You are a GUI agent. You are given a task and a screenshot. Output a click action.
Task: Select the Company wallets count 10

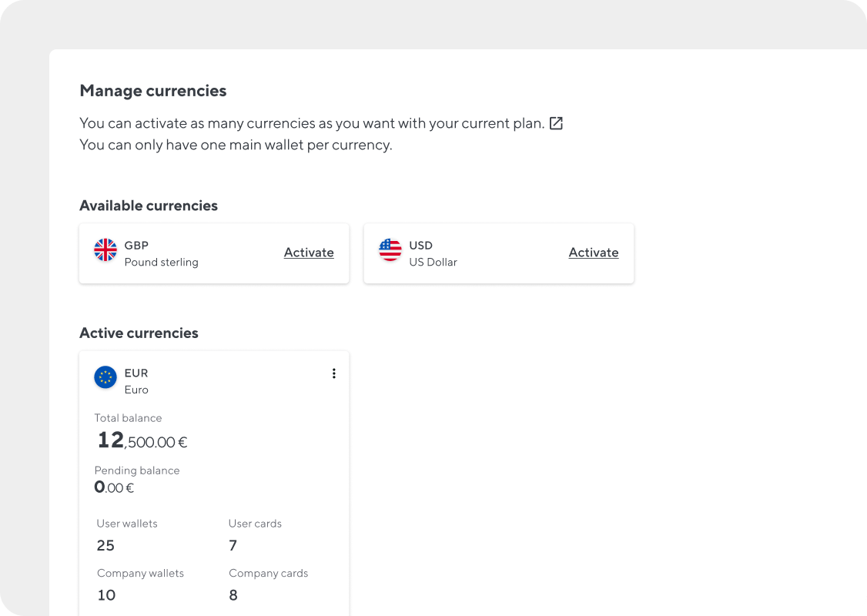106,595
